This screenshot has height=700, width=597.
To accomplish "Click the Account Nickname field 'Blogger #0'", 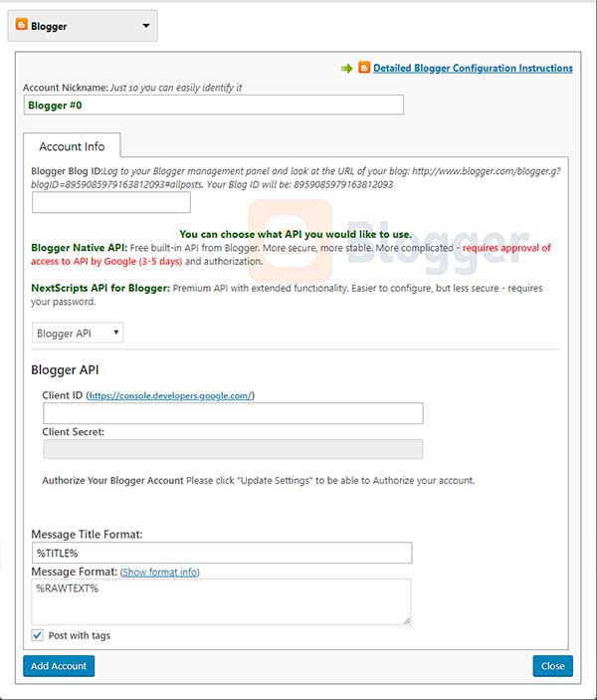I will pos(214,106).
